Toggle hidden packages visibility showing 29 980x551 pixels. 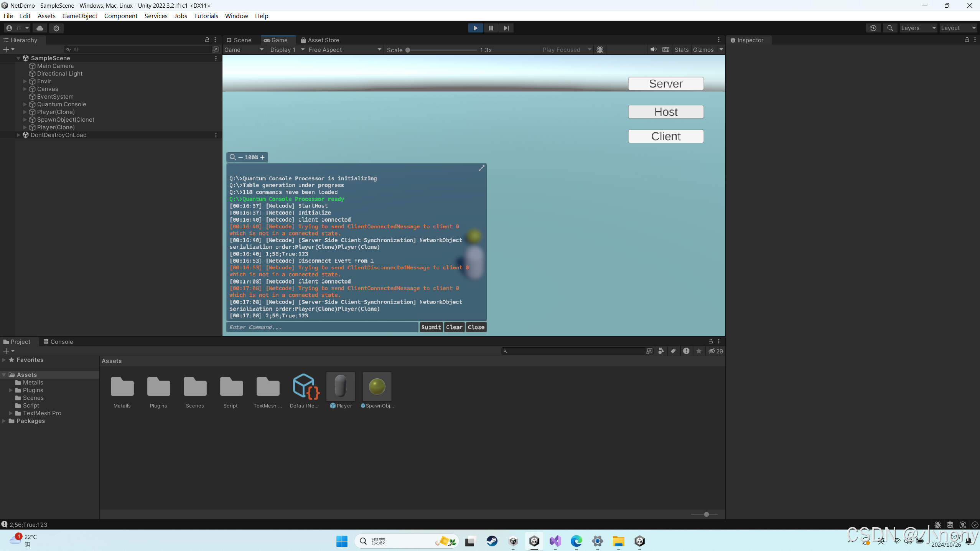[x=715, y=351]
